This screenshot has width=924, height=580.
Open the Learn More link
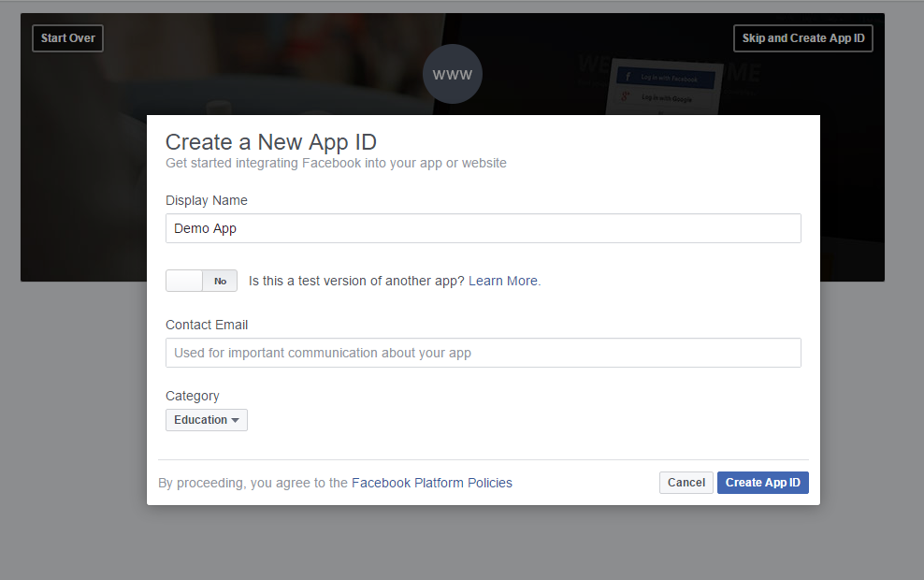pyautogui.click(x=503, y=282)
